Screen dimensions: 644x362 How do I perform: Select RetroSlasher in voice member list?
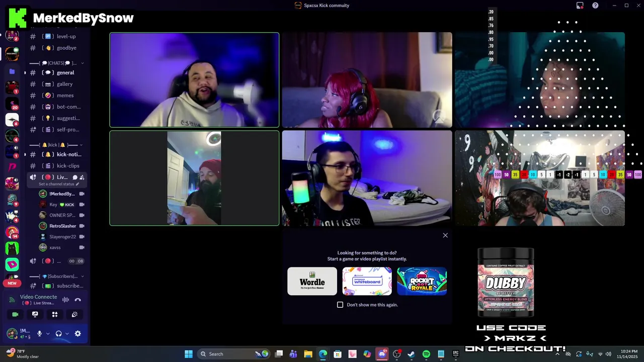coord(62,226)
